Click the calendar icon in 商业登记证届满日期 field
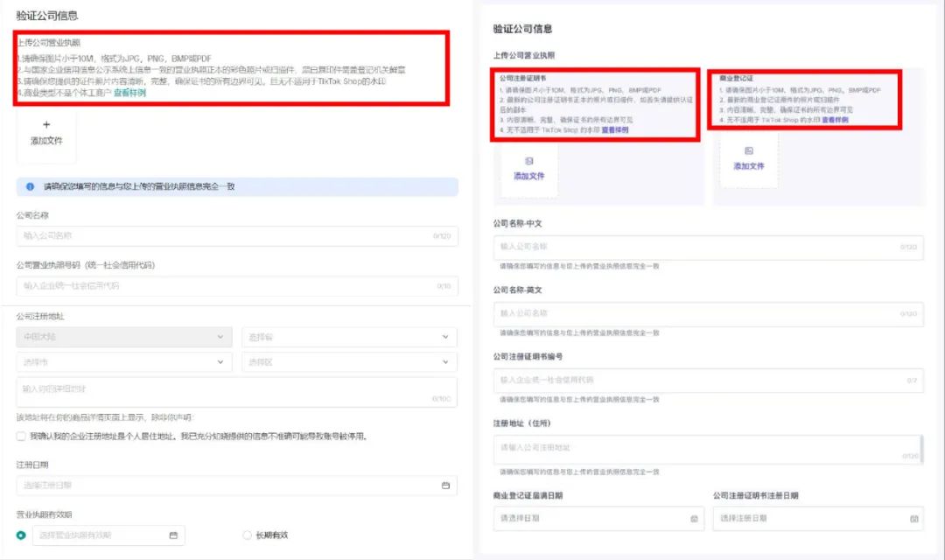Screen dimensions: 945x560 pyautogui.click(x=696, y=518)
